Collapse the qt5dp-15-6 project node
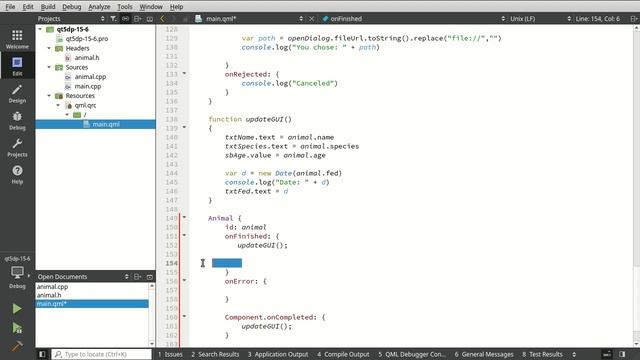The image size is (640, 360). coord(40,29)
